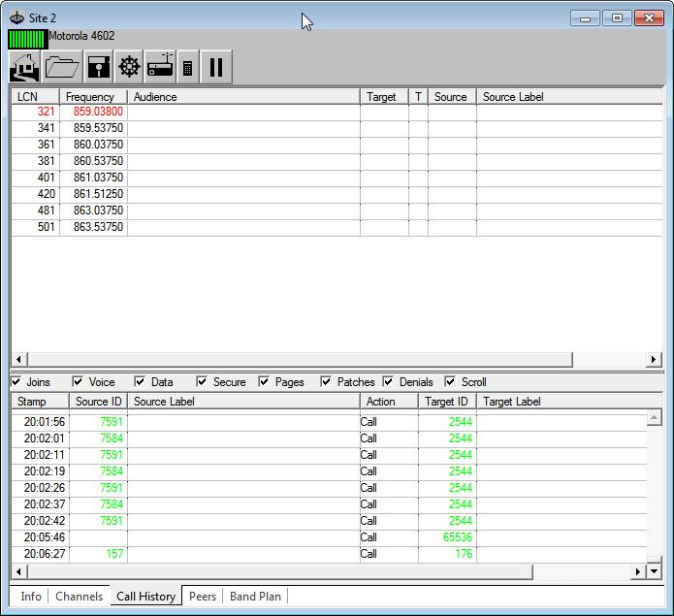Screen dimensions: 674x616
Task: Uncheck the Denials checkbox
Action: [388, 381]
